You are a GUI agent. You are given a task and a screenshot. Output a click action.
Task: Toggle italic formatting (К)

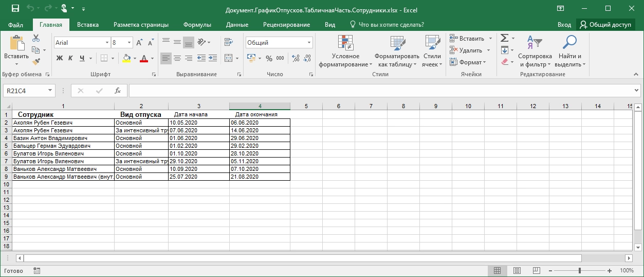coord(70,59)
